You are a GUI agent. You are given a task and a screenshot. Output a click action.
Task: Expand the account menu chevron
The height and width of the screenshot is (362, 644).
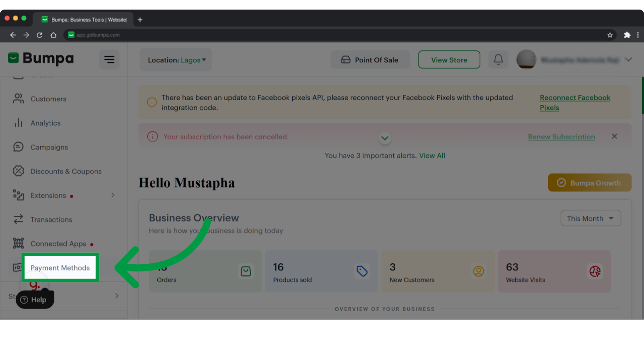point(628,59)
